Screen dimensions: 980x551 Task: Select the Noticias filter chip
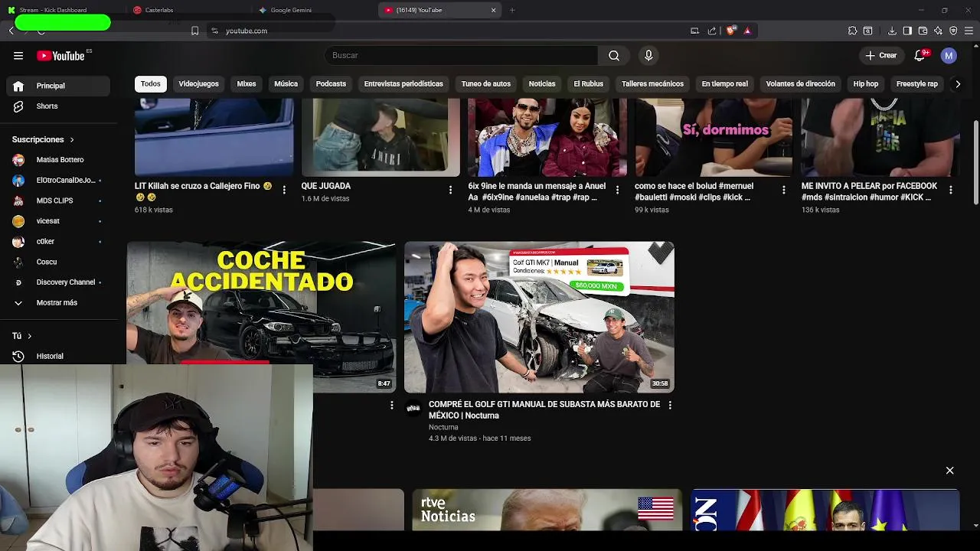[x=541, y=83]
